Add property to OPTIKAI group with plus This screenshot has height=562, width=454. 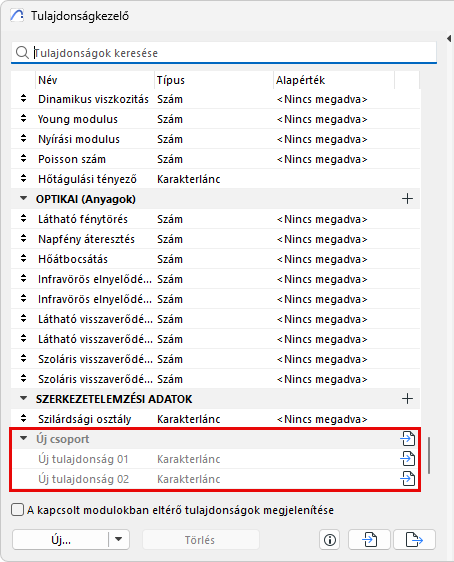pyautogui.click(x=407, y=199)
